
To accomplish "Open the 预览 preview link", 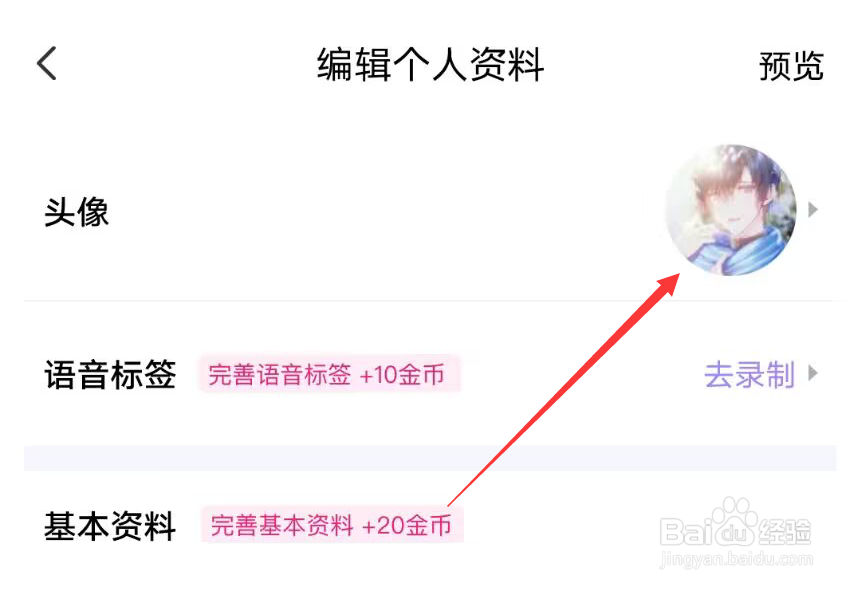I will 791,66.
